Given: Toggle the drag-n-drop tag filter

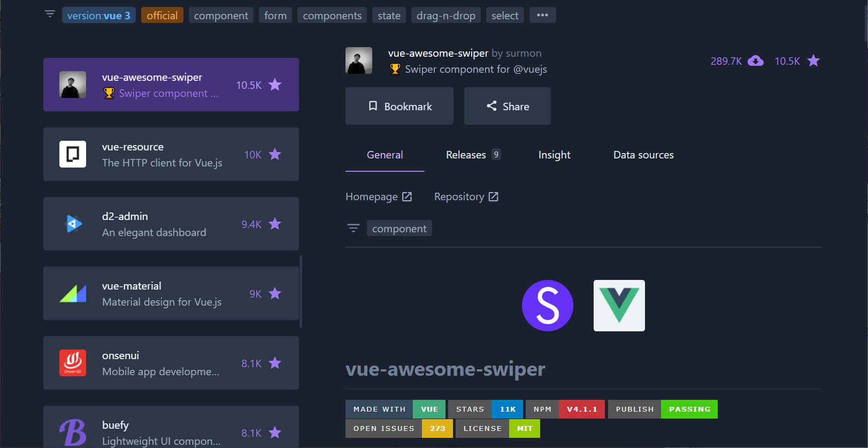Looking at the screenshot, I should pos(446,16).
